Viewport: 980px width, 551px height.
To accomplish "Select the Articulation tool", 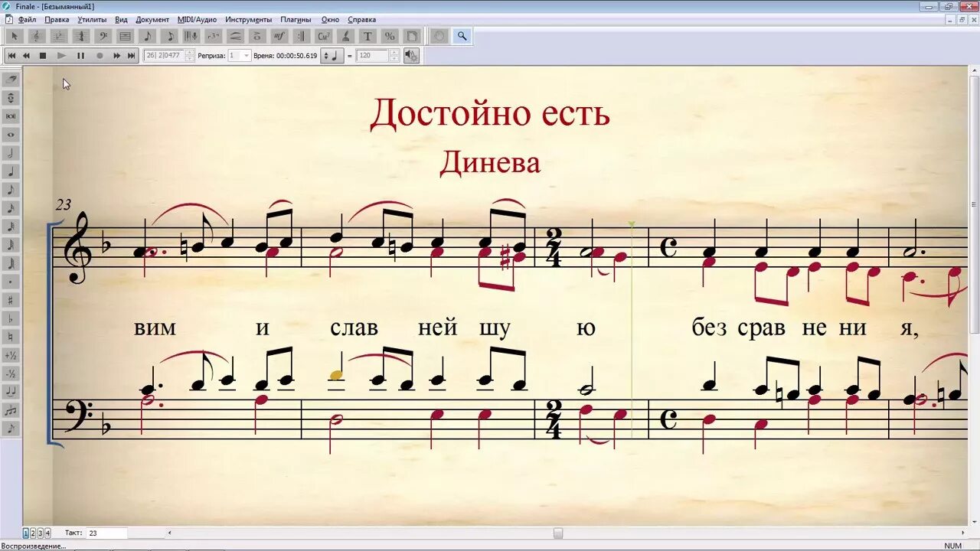I will coord(257,36).
